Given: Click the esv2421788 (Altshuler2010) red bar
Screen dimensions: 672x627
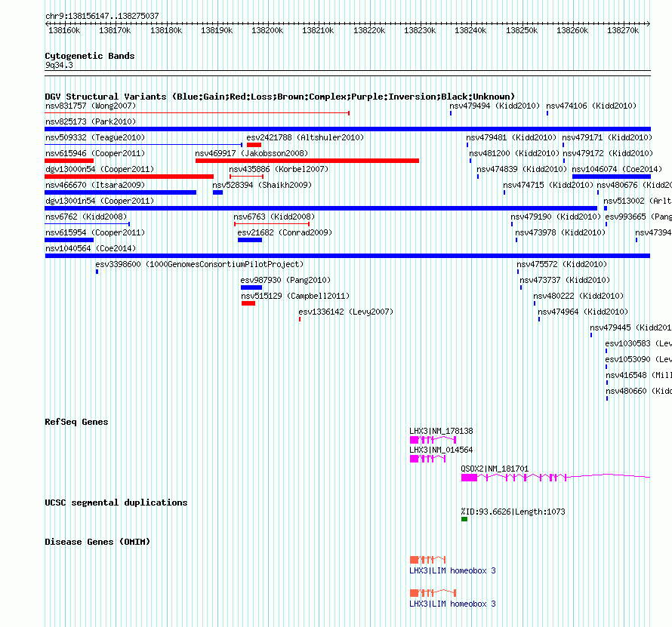Looking at the screenshot, I should [x=254, y=145].
